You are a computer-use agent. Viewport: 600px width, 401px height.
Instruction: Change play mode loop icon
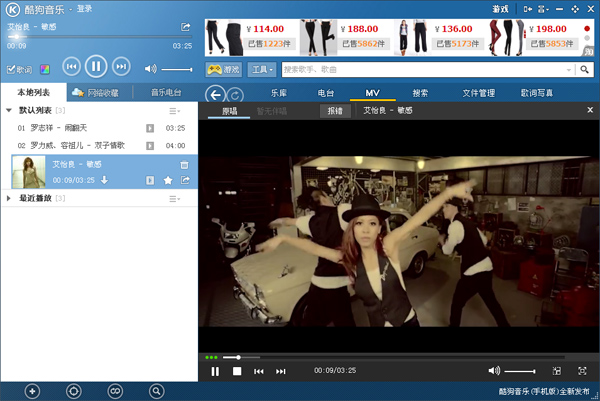(x=115, y=391)
